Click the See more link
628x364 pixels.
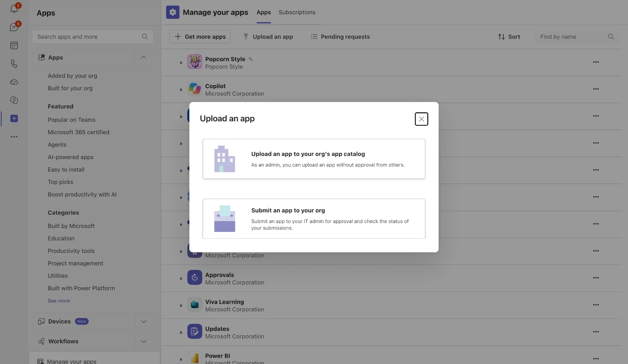(59, 301)
